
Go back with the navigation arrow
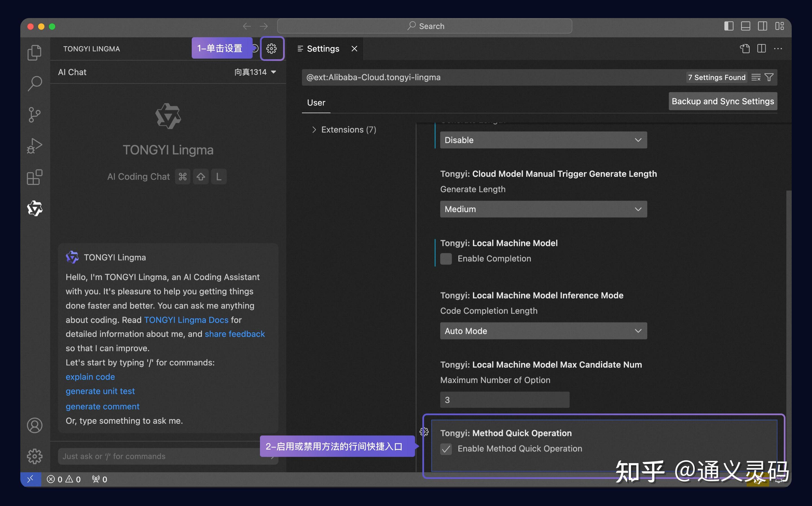pyautogui.click(x=247, y=26)
